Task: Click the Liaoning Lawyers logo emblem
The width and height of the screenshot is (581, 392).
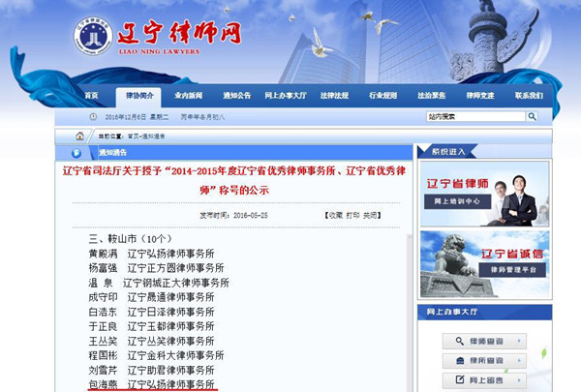Action: (91, 36)
